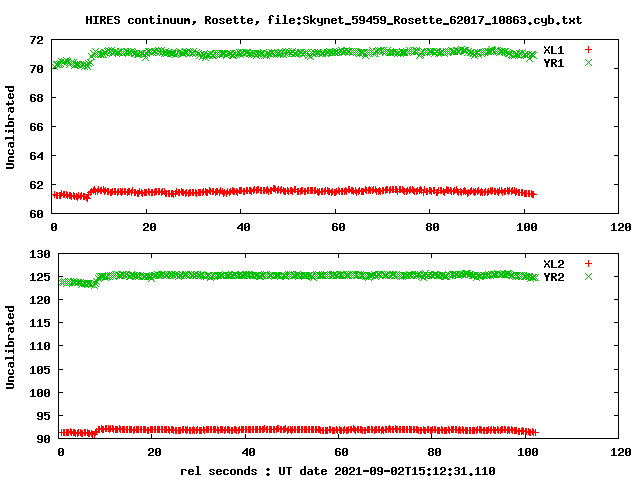Click the 62 tick label on upper y-axis
Image resolution: width=640 pixels, height=480 pixels.
click(36, 185)
